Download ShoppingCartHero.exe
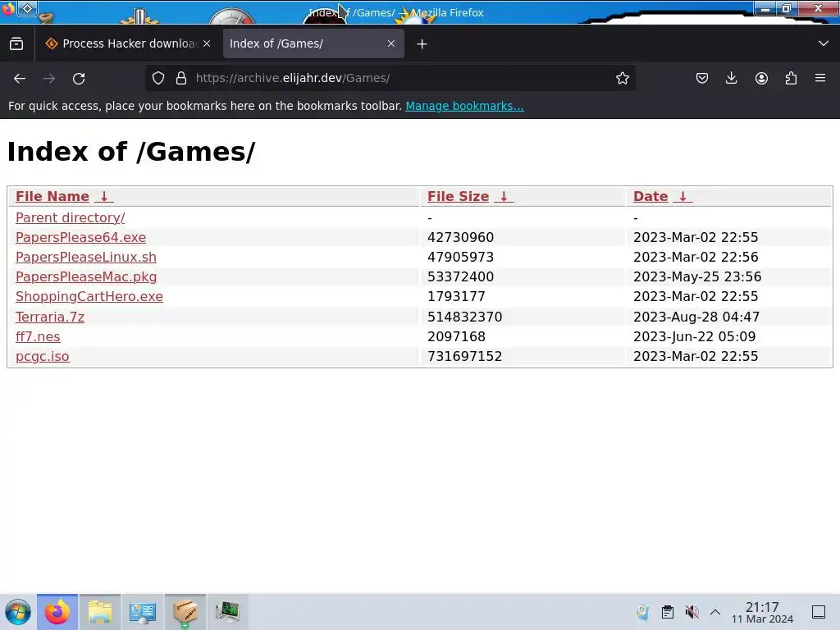 coord(89,297)
